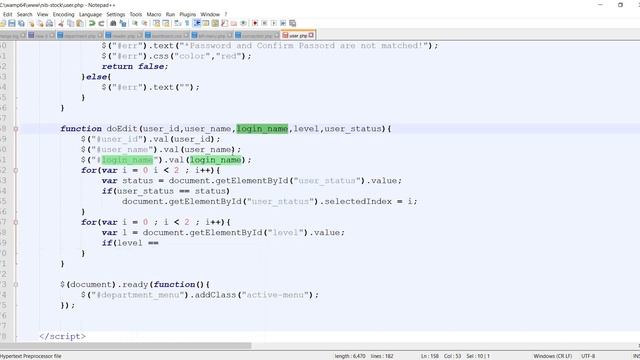Click the Close document toolbar icon
The height and width of the screenshot is (360, 640).
(31, 23)
